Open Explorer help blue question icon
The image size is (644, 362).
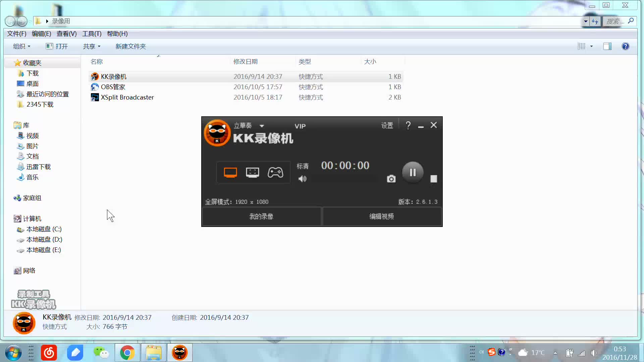coord(625,46)
